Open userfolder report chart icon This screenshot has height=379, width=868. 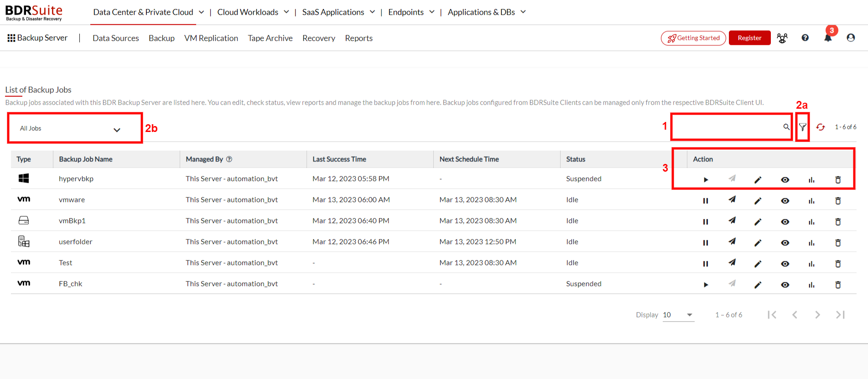tap(811, 243)
